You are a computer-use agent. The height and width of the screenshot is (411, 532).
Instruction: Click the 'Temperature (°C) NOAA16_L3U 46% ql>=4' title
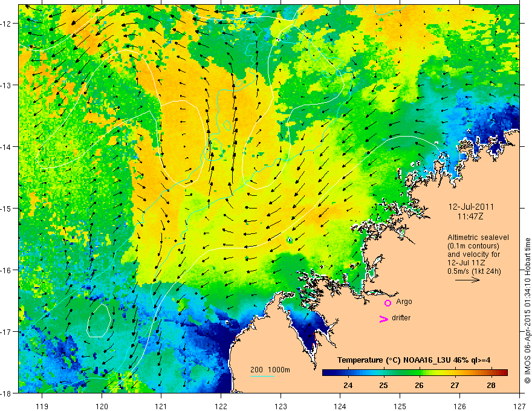coord(414,360)
